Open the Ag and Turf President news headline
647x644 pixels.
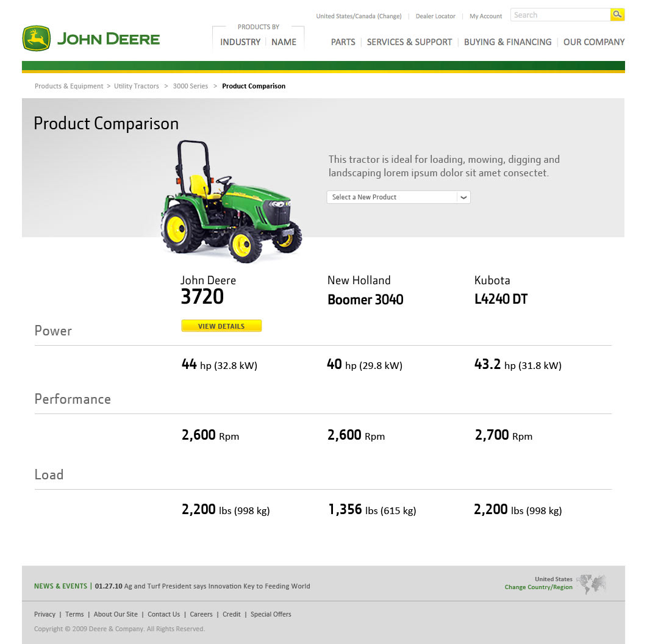click(217, 586)
